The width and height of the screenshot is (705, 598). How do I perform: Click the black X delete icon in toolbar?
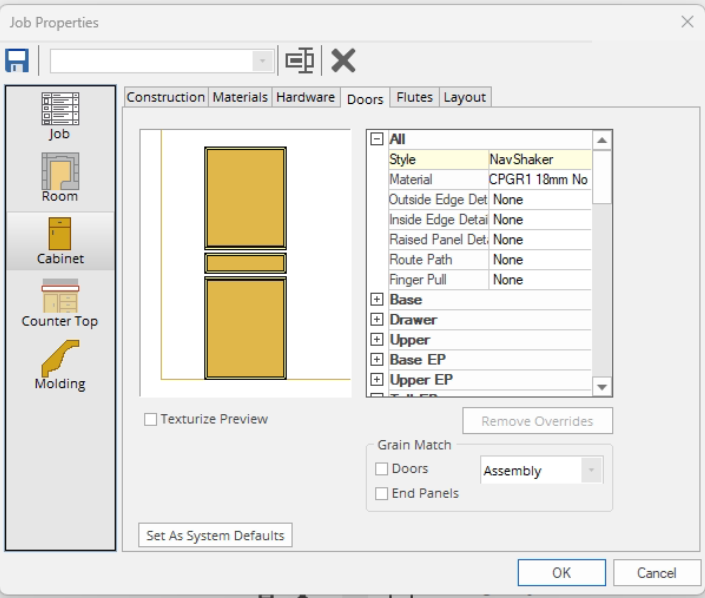pos(343,60)
